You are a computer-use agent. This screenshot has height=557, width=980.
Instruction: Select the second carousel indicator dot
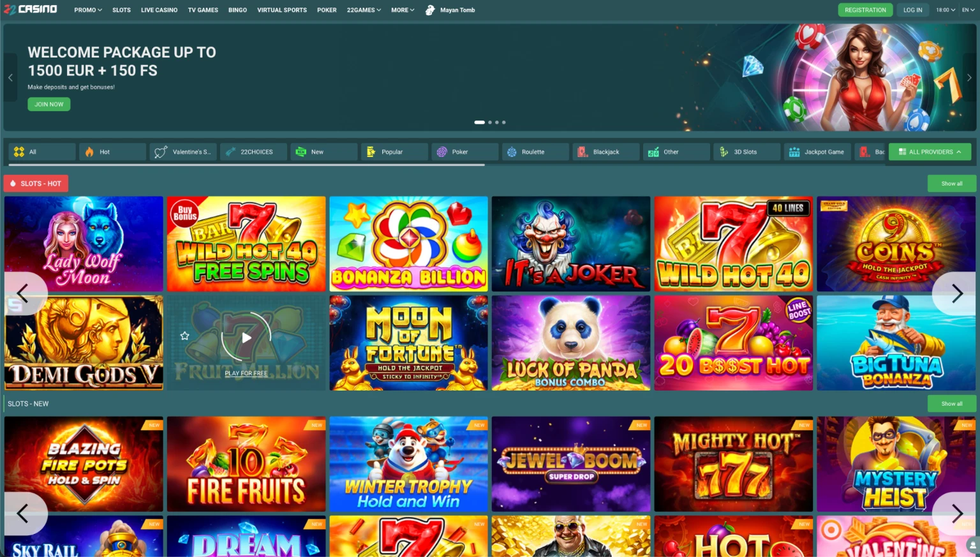pos(490,122)
